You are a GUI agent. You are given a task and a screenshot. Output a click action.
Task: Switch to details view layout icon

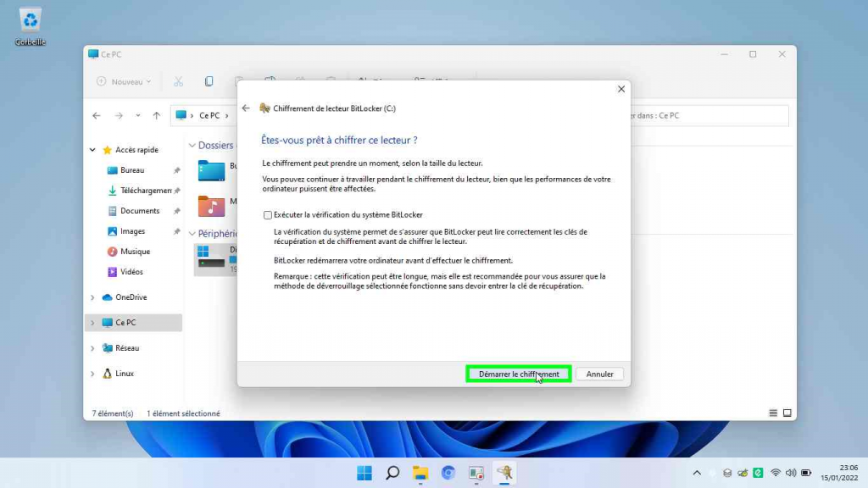tap(773, 413)
